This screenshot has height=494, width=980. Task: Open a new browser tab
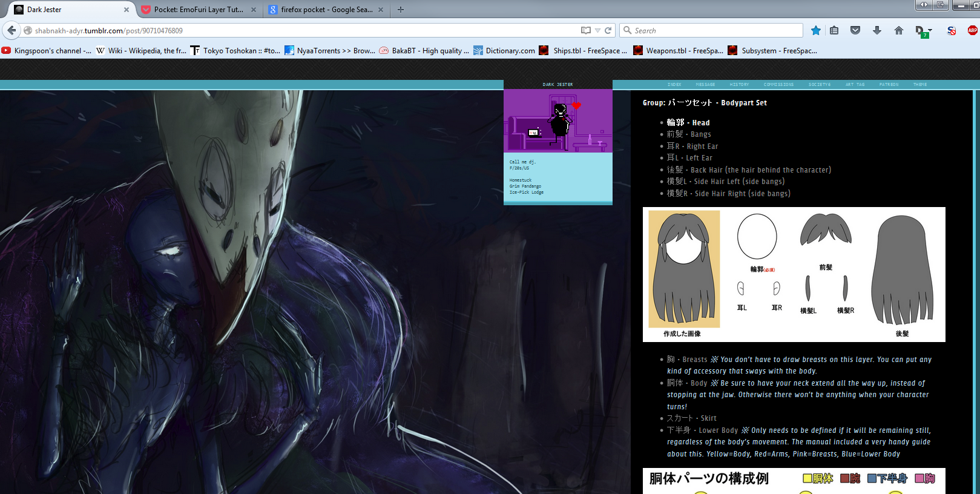[401, 10]
